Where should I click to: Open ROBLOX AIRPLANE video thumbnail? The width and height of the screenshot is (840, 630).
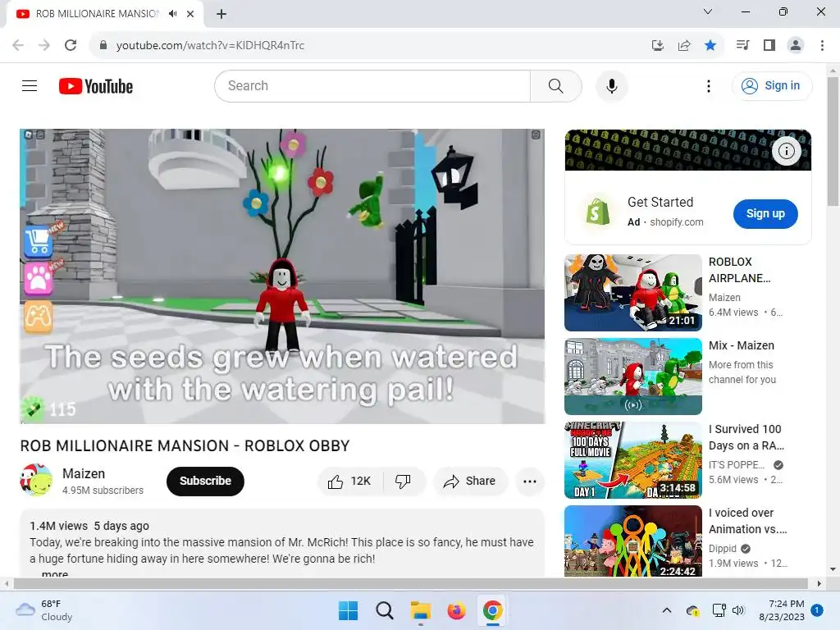coord(632,293)
